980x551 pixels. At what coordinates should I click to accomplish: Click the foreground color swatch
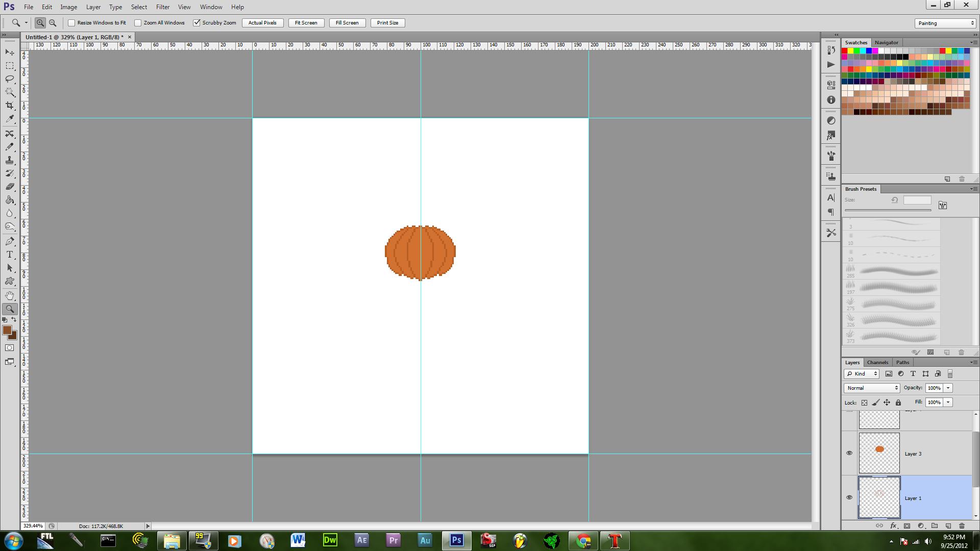[7, 331]
